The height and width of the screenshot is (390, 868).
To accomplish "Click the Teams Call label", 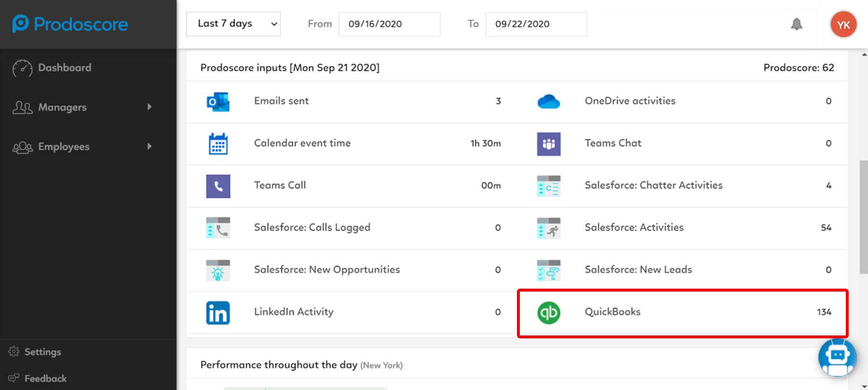I will 280,185.
